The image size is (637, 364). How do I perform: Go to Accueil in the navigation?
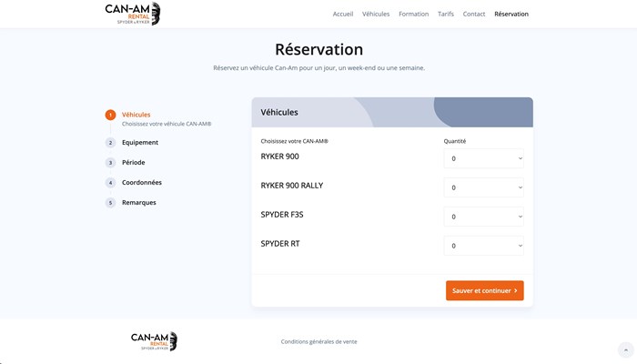coord(343,14)
